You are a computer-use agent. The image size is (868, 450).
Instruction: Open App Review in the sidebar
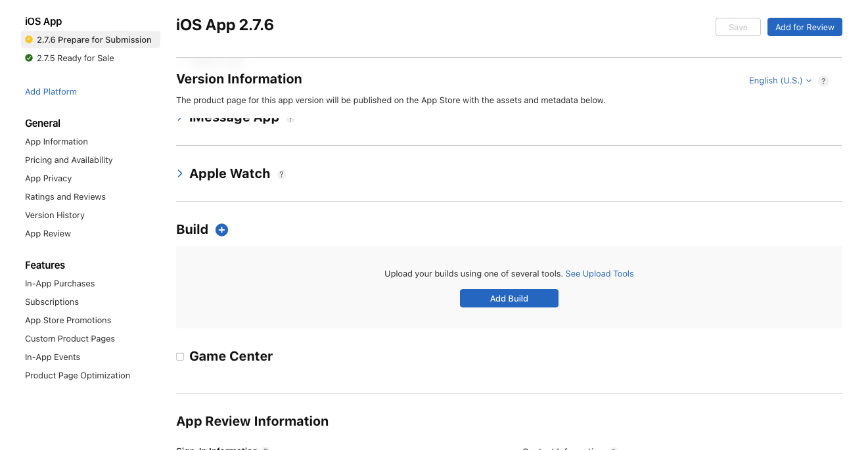click(x=48, y=234)
